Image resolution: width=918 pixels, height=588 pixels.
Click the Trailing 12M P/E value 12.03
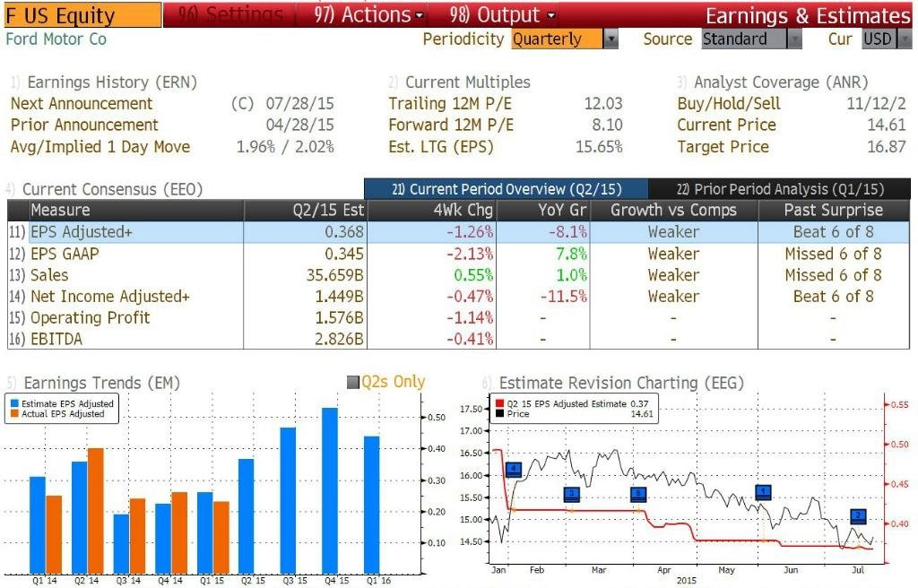pos(603,104)
